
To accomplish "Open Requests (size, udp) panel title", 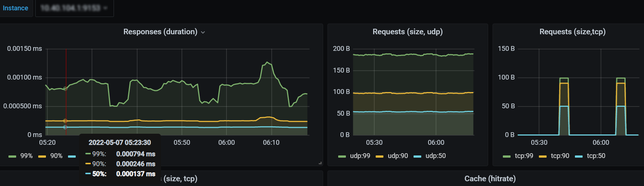I will [x=407, y=32].
